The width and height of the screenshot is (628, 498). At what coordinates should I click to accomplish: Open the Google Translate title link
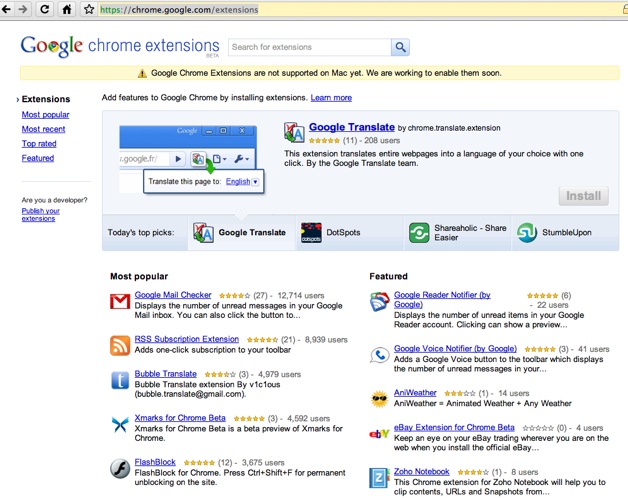[x=352, y=127]
